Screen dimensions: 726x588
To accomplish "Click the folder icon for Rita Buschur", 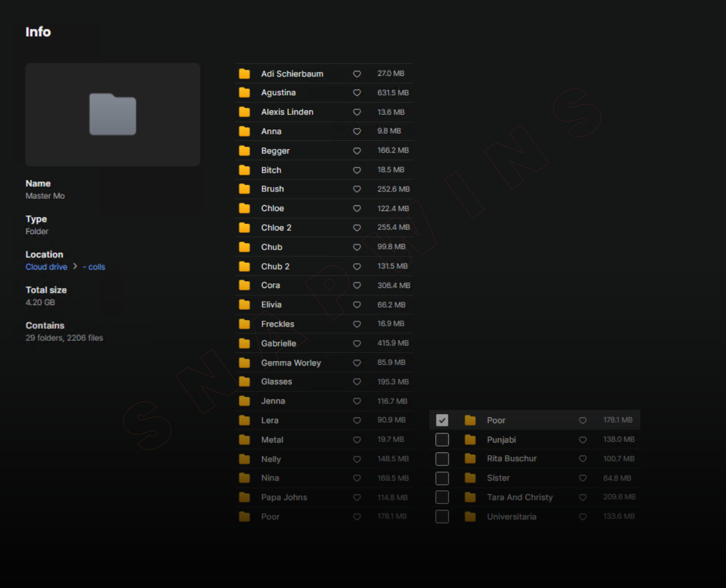I will point(470,459).
